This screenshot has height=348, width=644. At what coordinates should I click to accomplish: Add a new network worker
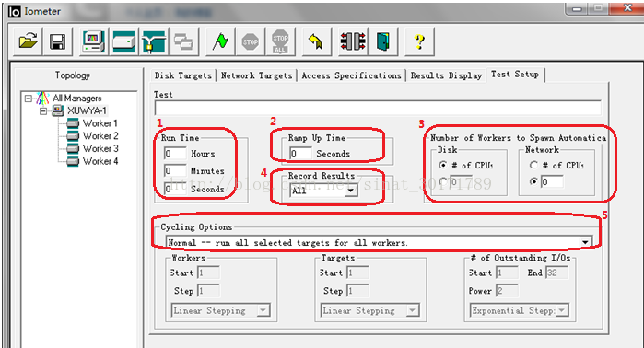point(154,41)
